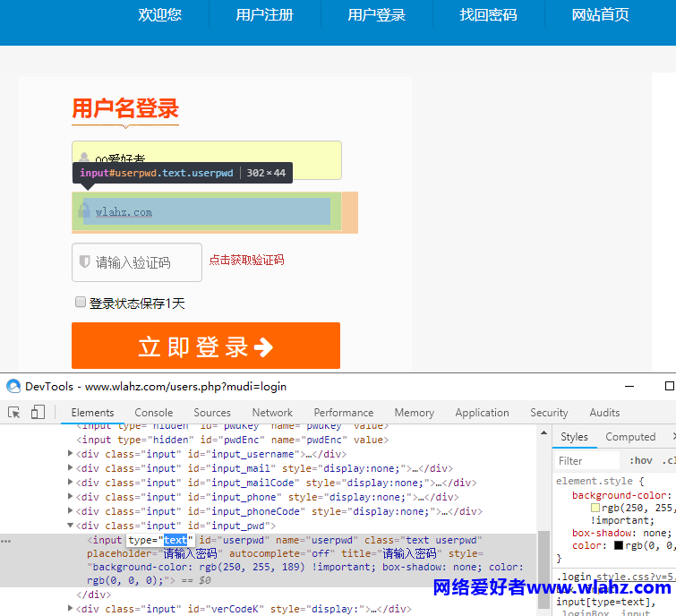Screen dimensions: 676x616
Task: Click the DevTools browser logo icon
Action: click(x=13, y=386)
